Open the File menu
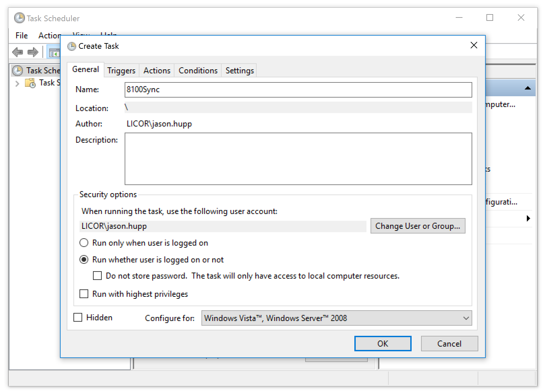This screenshot has width=544, height=392. (22, 35)
